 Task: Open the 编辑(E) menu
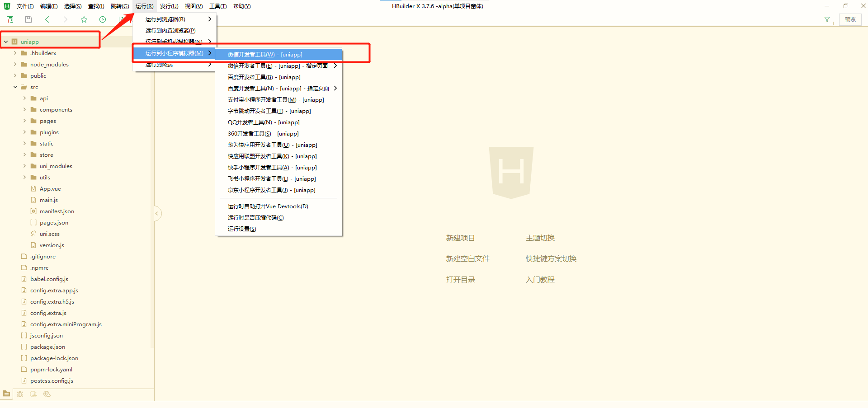pos(49,6)
